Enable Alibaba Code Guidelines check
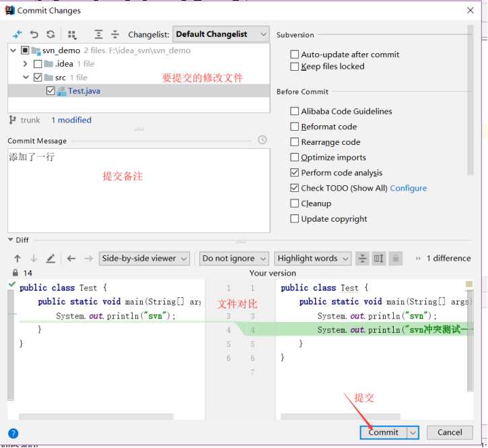The height and width of the screenshot is (448, 488). [x=294, y=111]
